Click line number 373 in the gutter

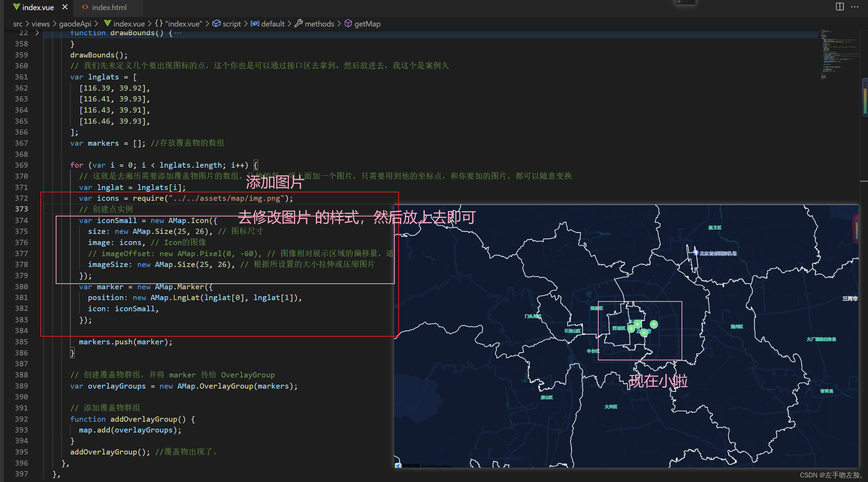click(21, 209)
